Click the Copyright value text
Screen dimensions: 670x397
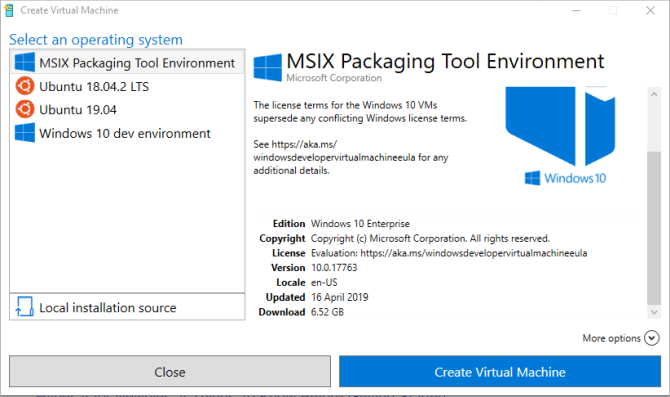click(x=430, y=238)
